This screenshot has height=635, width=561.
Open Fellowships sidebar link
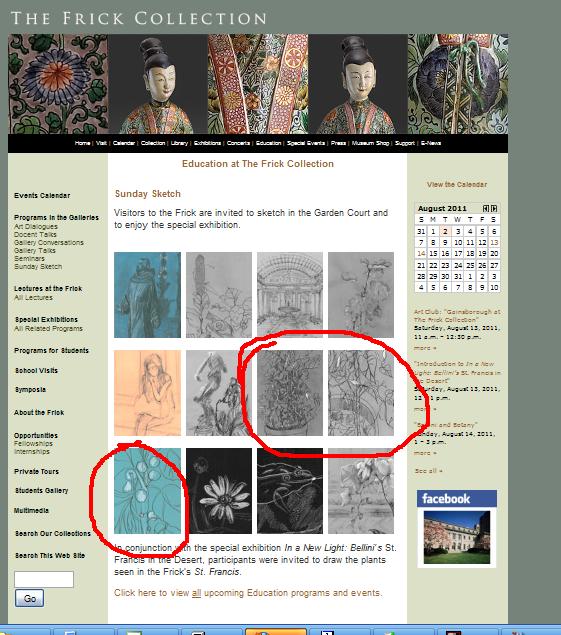coord(33,443)
